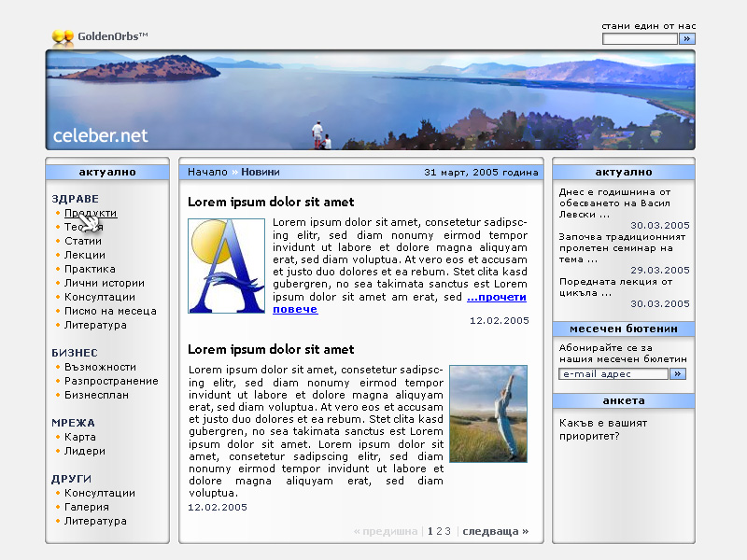The image size is (747, 560).
Task: Open Бизнесплан under БИЗНЕС
Action: [96, 395]
